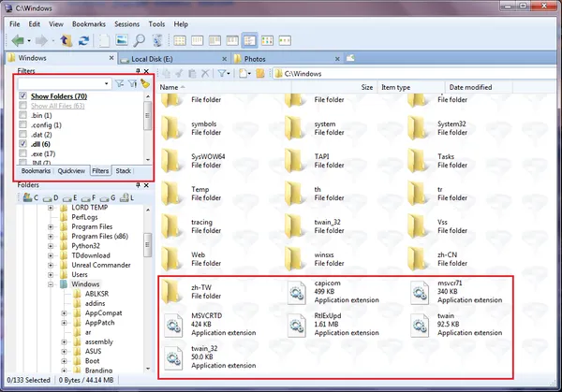Enable the .config (1) filter checkbox
The height and width of the screenshot is (392, 562).
pos(22,125)
